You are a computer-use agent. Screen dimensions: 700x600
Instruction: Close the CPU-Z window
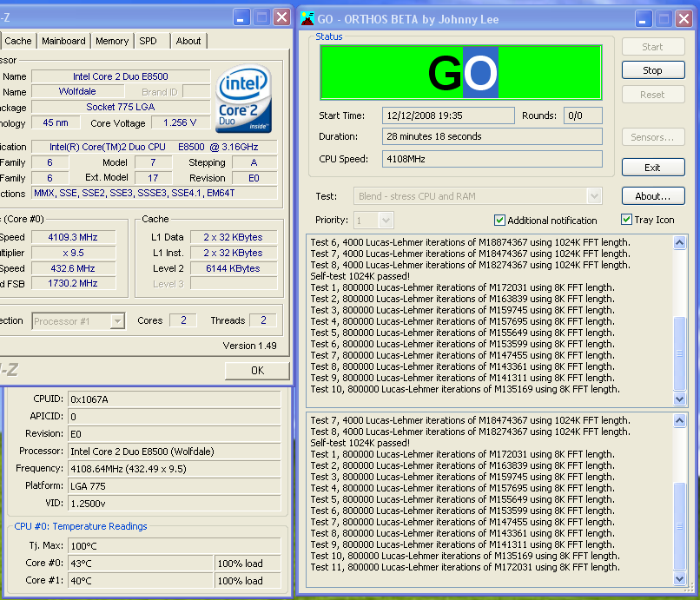[x=282, y=17]
